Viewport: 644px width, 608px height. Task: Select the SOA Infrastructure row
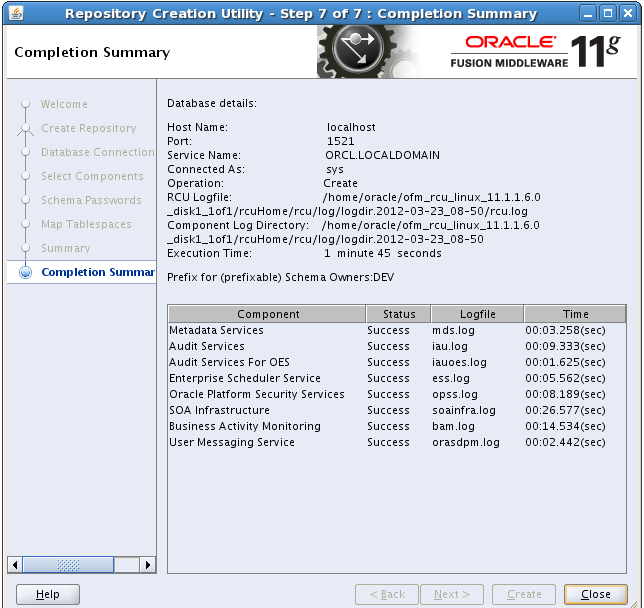click(397, 410)
